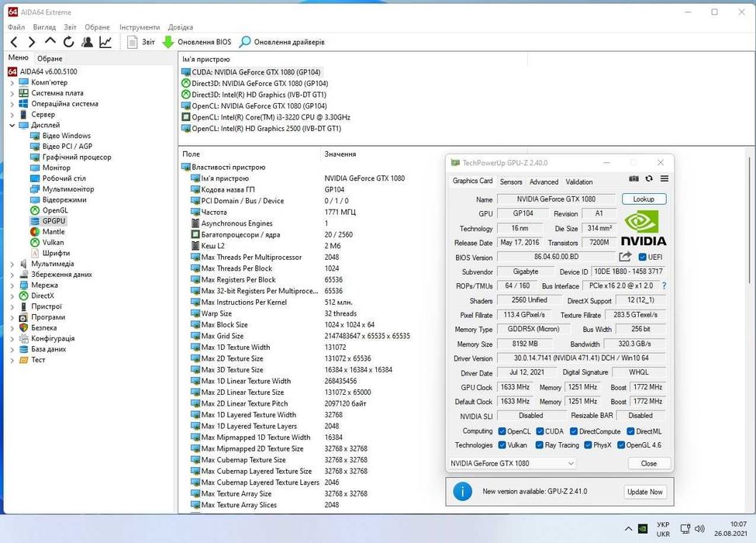The width and height of the screenshot is (756, 543).
Task: Click the volume speaker tray icon
Action: [699, 529]
